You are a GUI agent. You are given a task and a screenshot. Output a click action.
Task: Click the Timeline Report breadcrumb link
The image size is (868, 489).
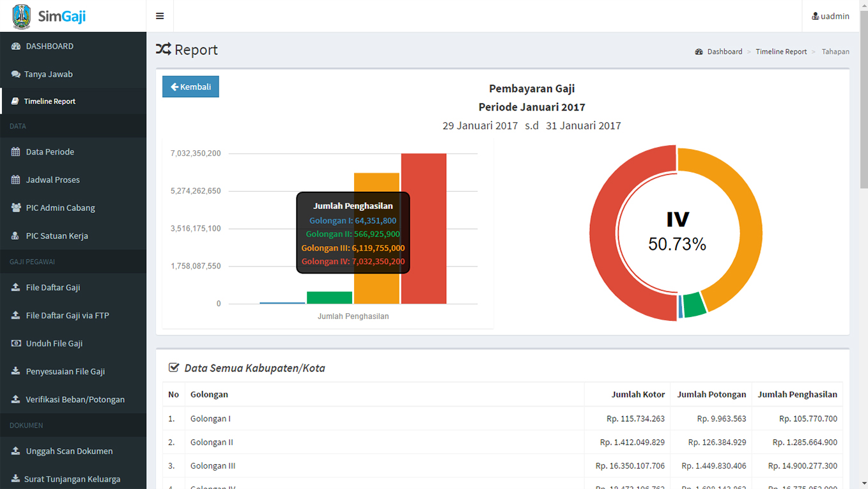tap(781, 52)
